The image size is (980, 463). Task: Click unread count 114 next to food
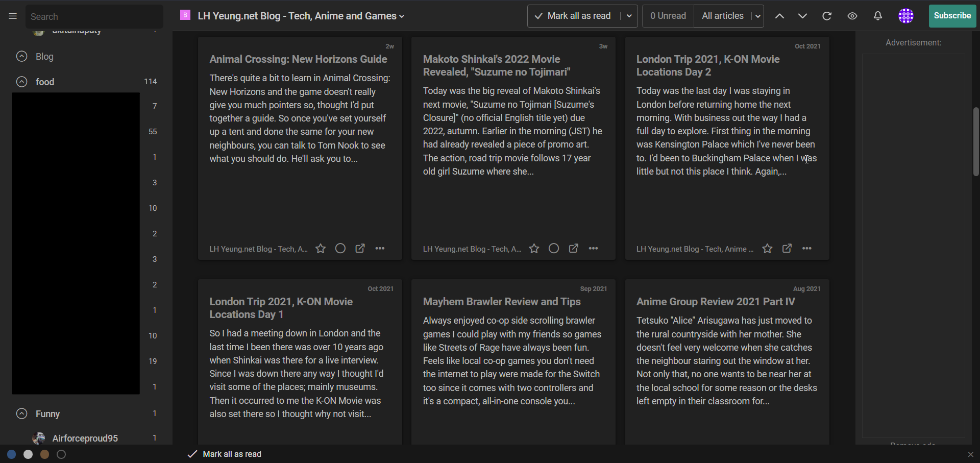(151, 82)
